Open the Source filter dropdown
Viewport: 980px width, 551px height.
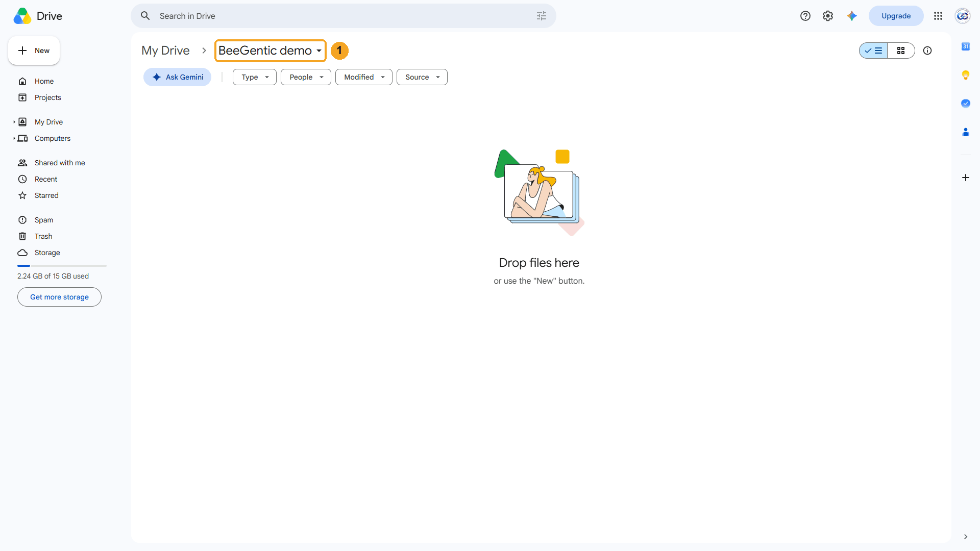(422, 77)
